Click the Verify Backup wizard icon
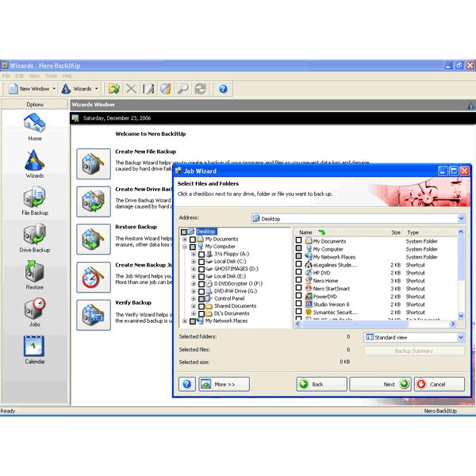The image size is (476, 476). tap(93, 315)
